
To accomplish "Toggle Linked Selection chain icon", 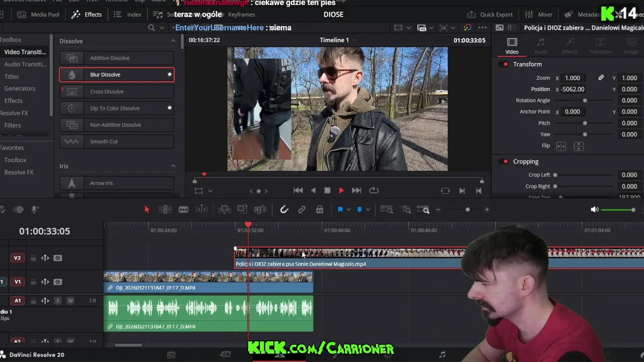I will tap(302, 210).
